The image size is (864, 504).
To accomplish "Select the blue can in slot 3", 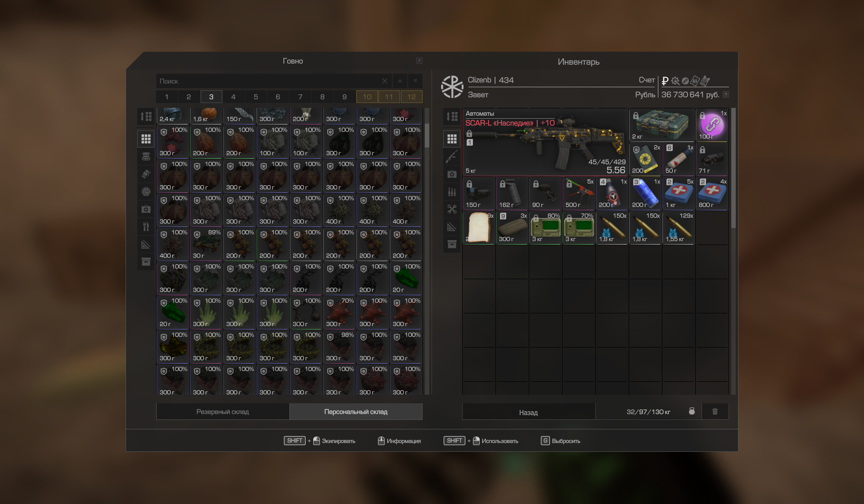I will coord(645,193).
